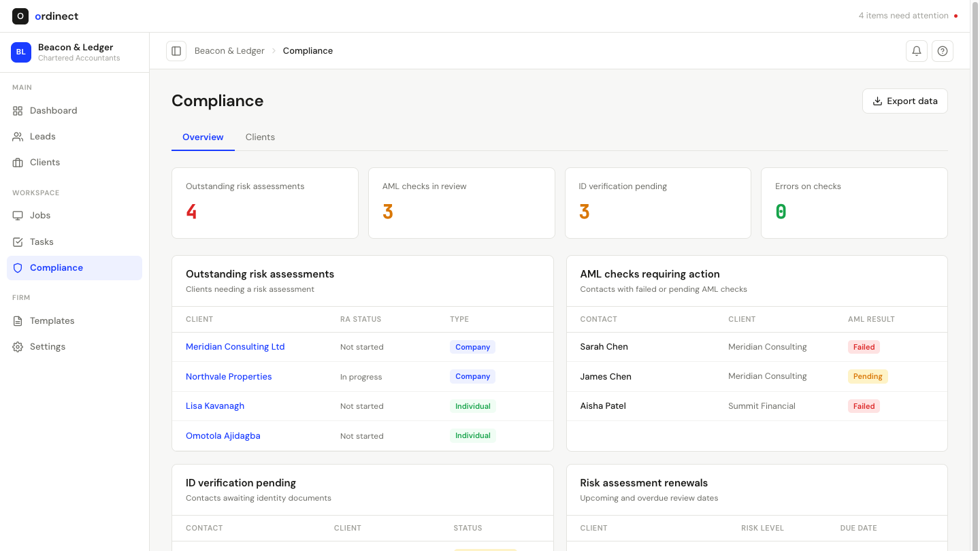The width and height of the screenshot is (980, 551).
Task: Click AML RESULT column header
Action: coord(871,319)
